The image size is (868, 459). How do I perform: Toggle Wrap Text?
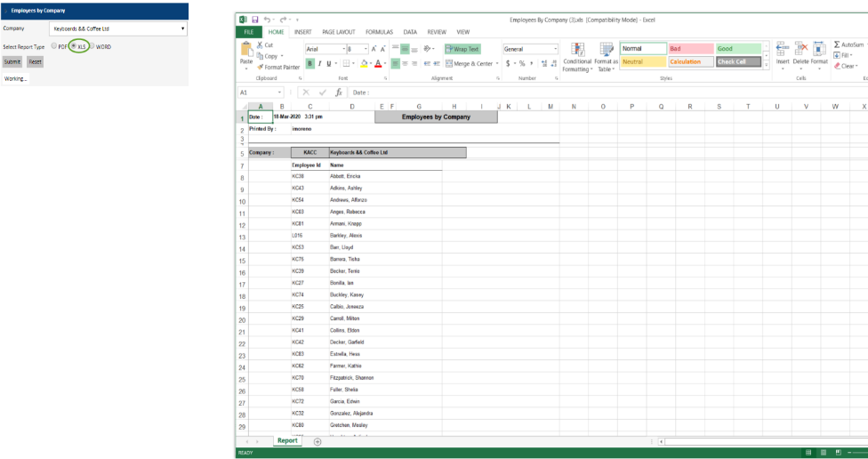462,49
